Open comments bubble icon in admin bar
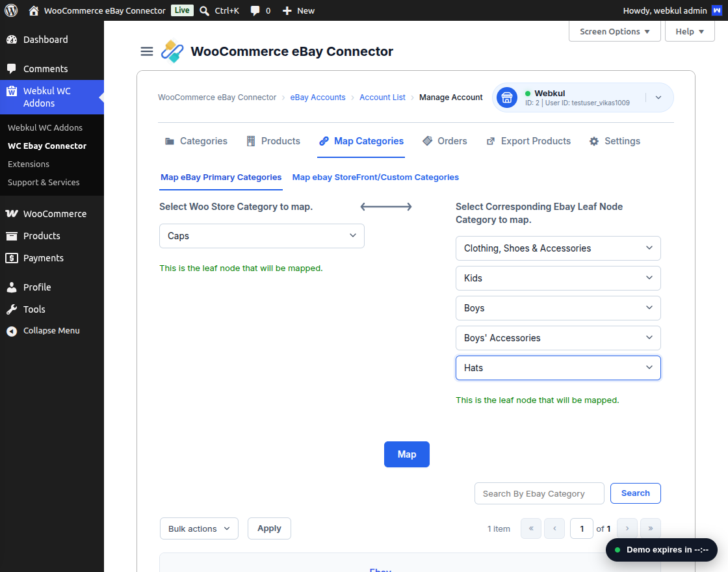This screenshot has width=728, height=572. tap(255, 10)
